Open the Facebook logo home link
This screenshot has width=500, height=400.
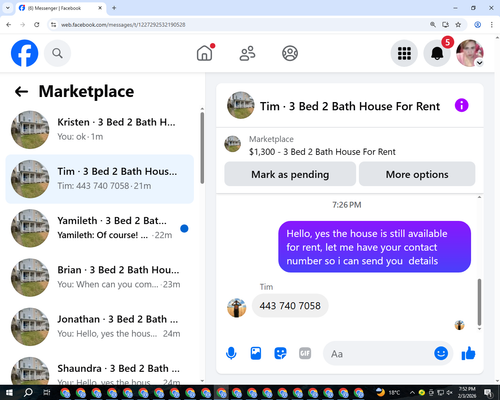click(x=24, y=53)
